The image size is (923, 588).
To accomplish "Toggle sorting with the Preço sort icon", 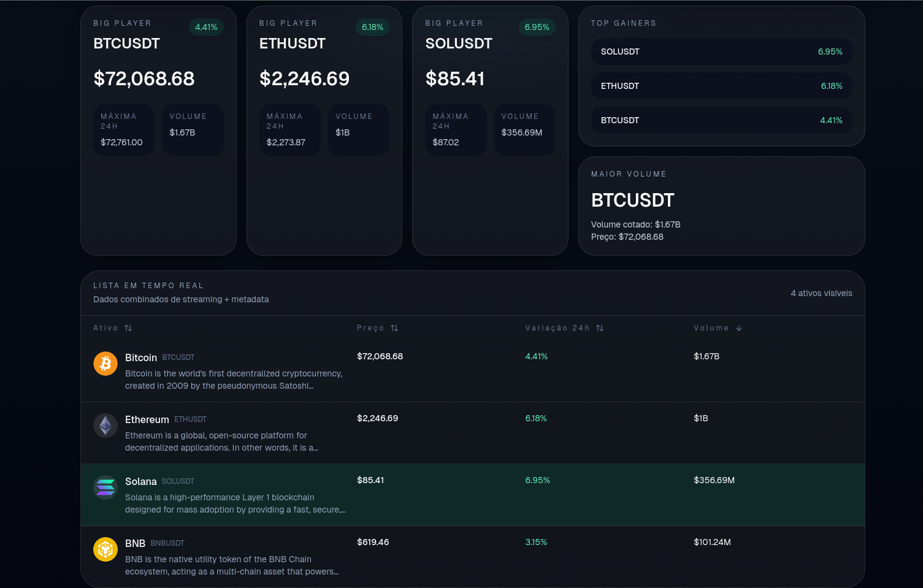I will click(x=394, y=328).
